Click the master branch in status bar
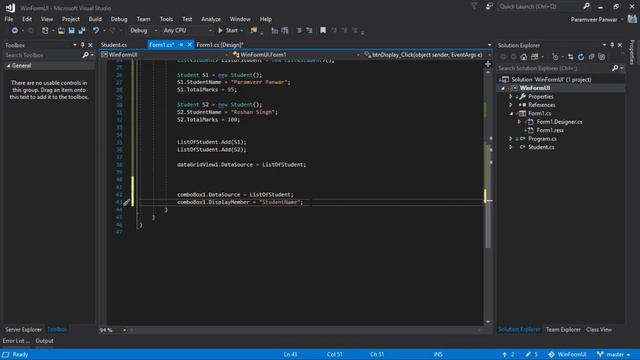 (613, 354)
